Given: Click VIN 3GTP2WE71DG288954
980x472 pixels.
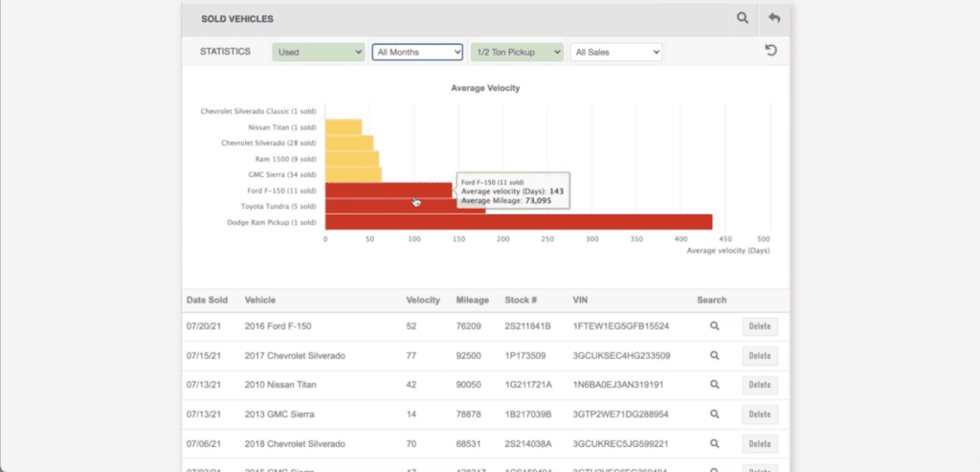Looking at the screenshot, I should pos(620,415).
